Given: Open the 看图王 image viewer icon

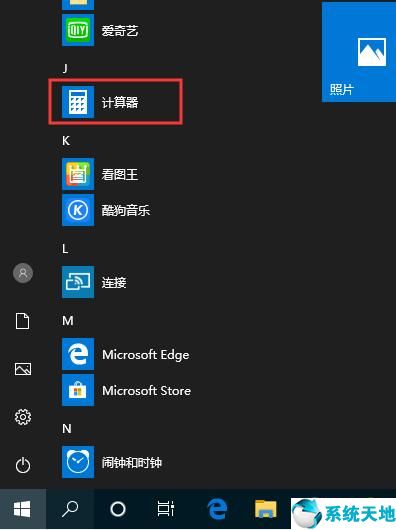Looking at the screenshot, I should point(78,174).
